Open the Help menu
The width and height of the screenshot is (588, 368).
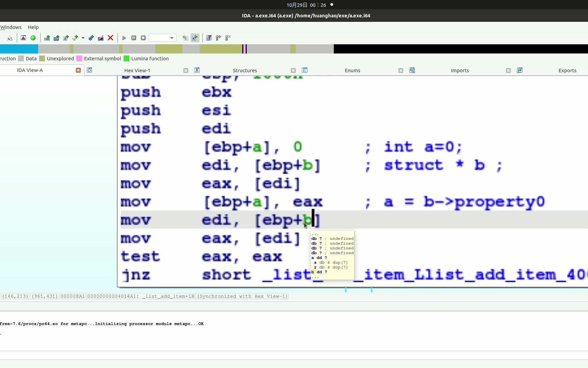tap(33, 27)
